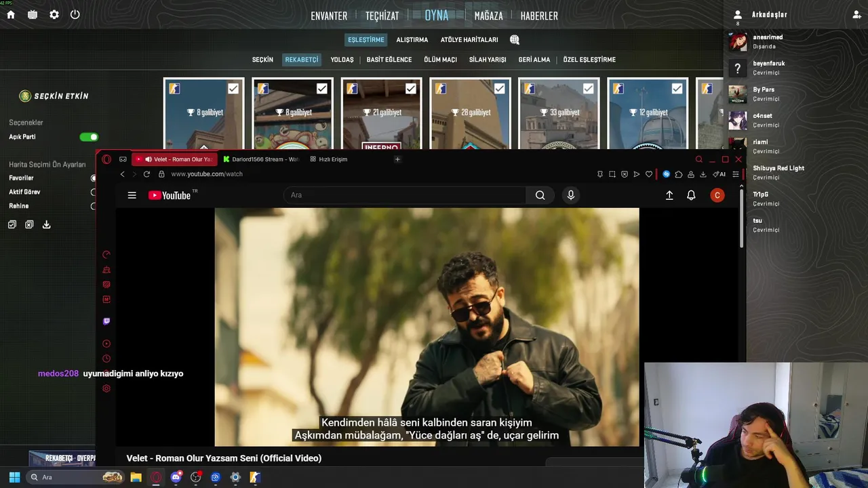Open Opera sidebar settings gear
The height and width of the screenshot is (488, 868).
106,388
